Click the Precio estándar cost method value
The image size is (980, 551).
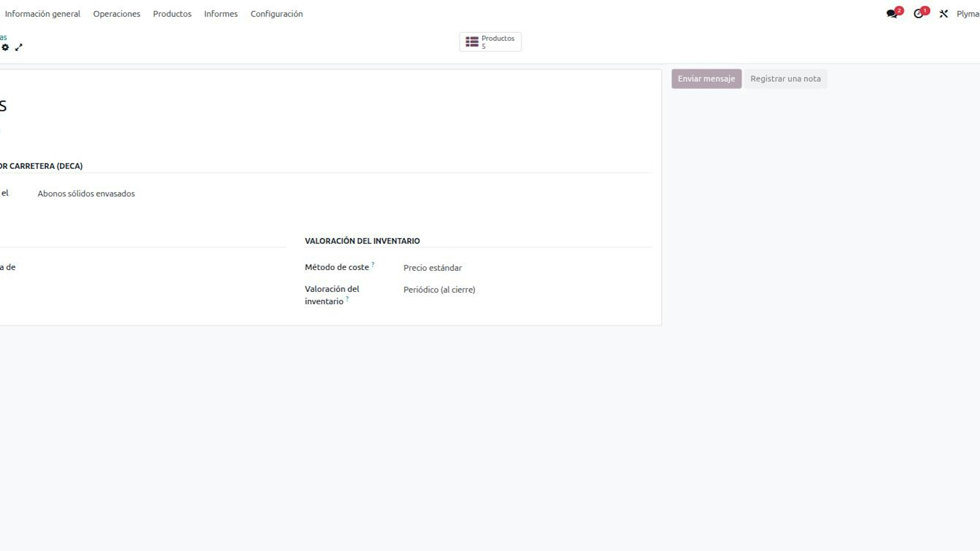(x=433, y=268)
